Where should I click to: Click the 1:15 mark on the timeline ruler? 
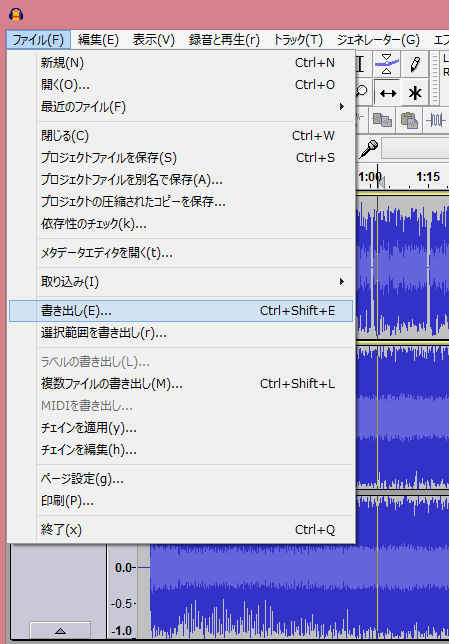tap(428, 177)
